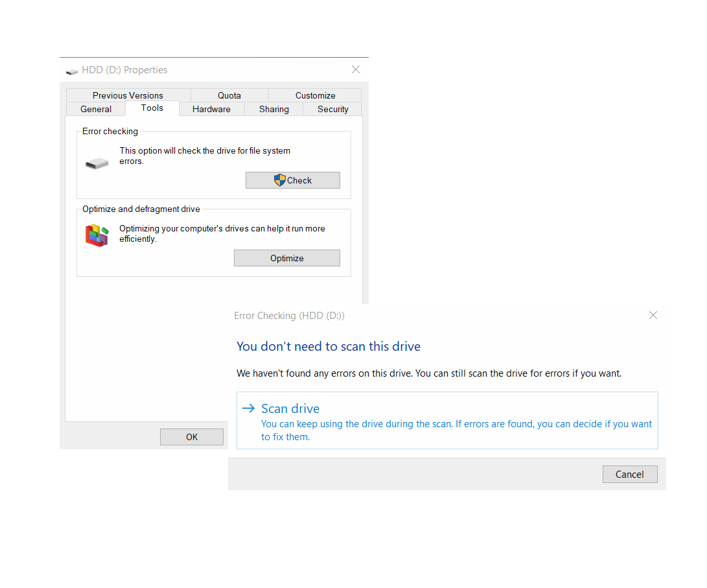
Task: Click the drive icon in Properties title bar
Action: coord(72,72)
